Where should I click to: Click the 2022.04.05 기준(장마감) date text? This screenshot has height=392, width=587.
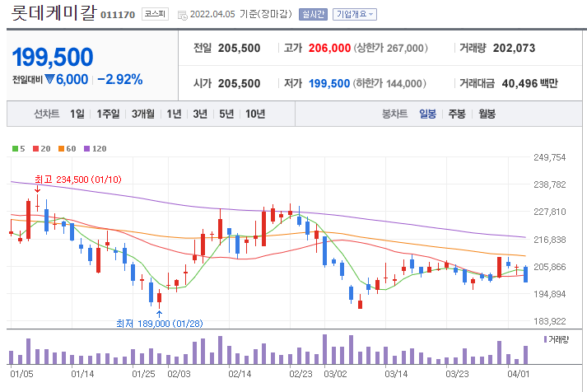pos(240,14)
